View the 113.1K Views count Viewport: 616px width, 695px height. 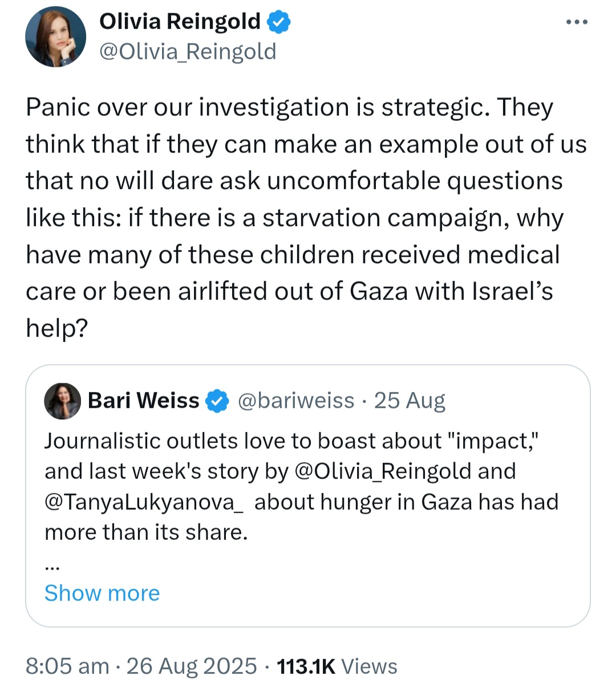pyautogui.click(x=337, y=666)
